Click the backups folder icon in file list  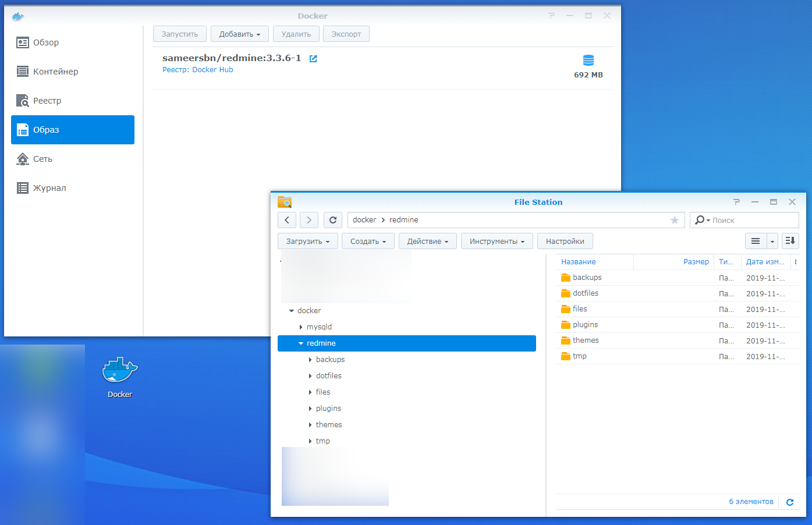(x=565, y=278)
